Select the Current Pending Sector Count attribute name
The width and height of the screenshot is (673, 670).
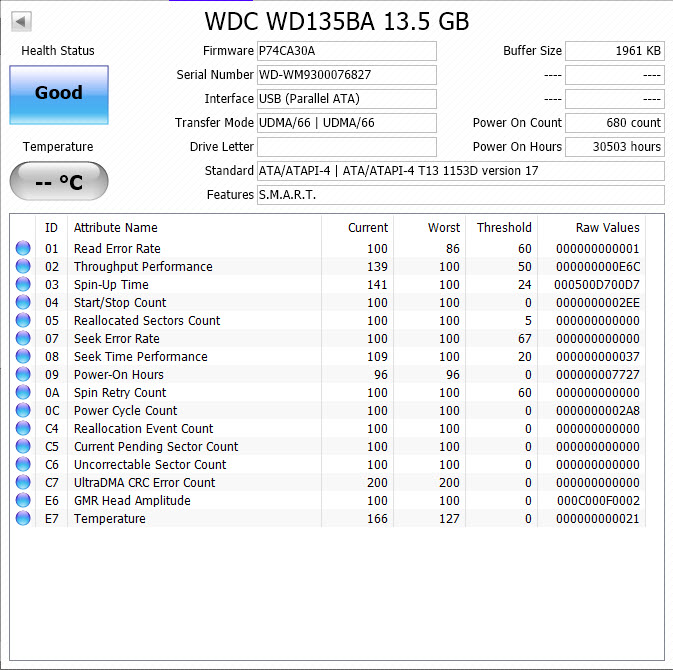[156, 447]
